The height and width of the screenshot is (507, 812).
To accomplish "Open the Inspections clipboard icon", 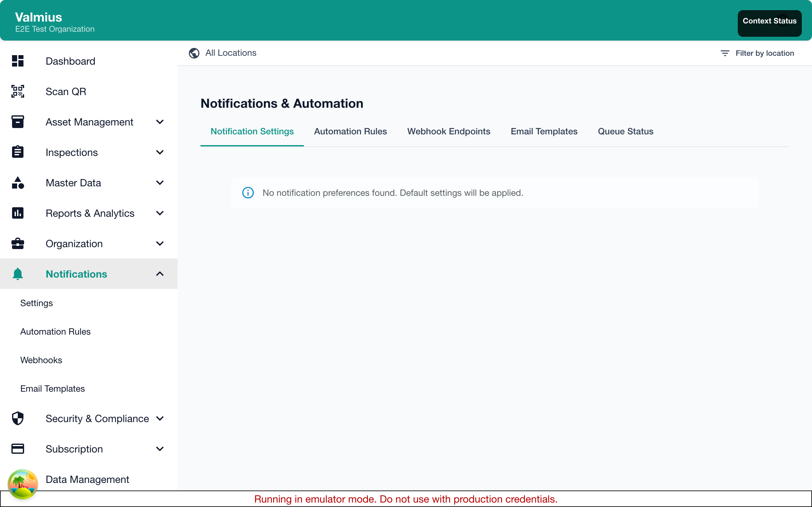I will pyautogui.click(x=17, y=152).
